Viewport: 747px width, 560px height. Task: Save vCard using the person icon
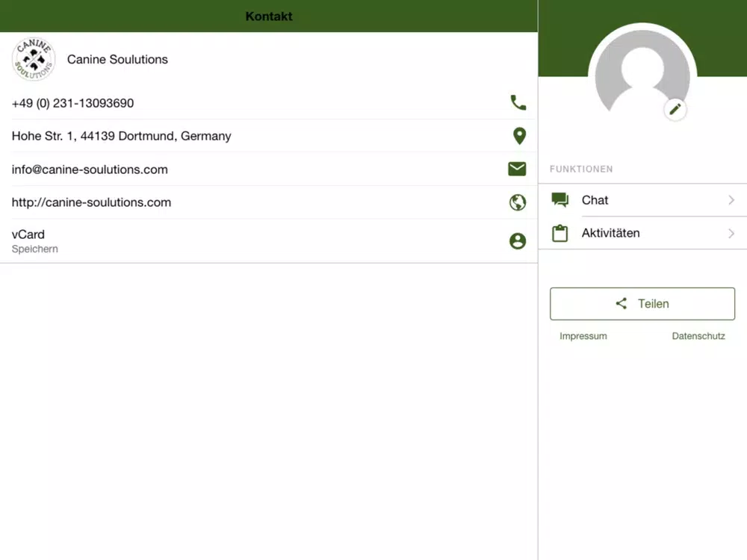tap(518, 241)
